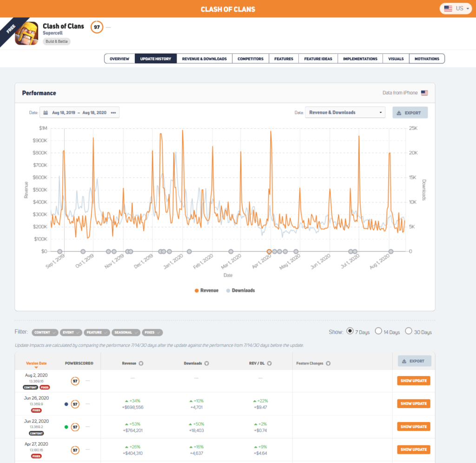The width and height of the screenshot is (476, 463).
Task: Click the US flag beside Data from iPhone
Action: (424, 93)
